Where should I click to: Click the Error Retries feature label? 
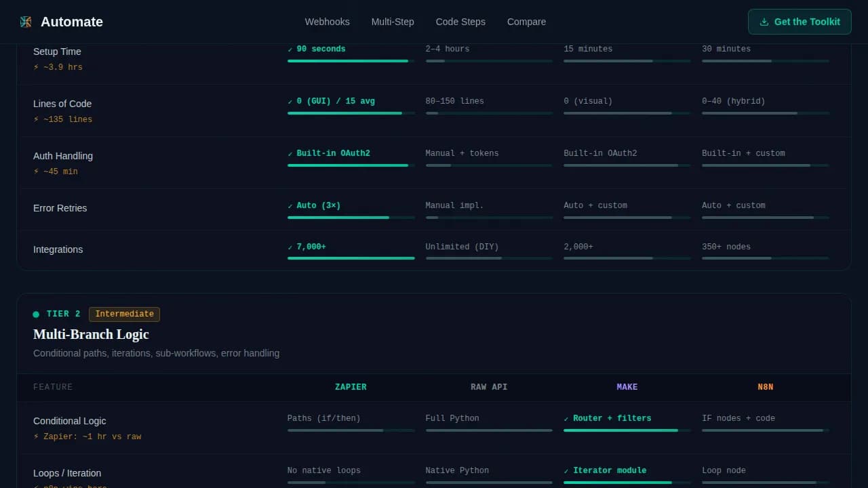pyautogui.click(x=60, y=208)
